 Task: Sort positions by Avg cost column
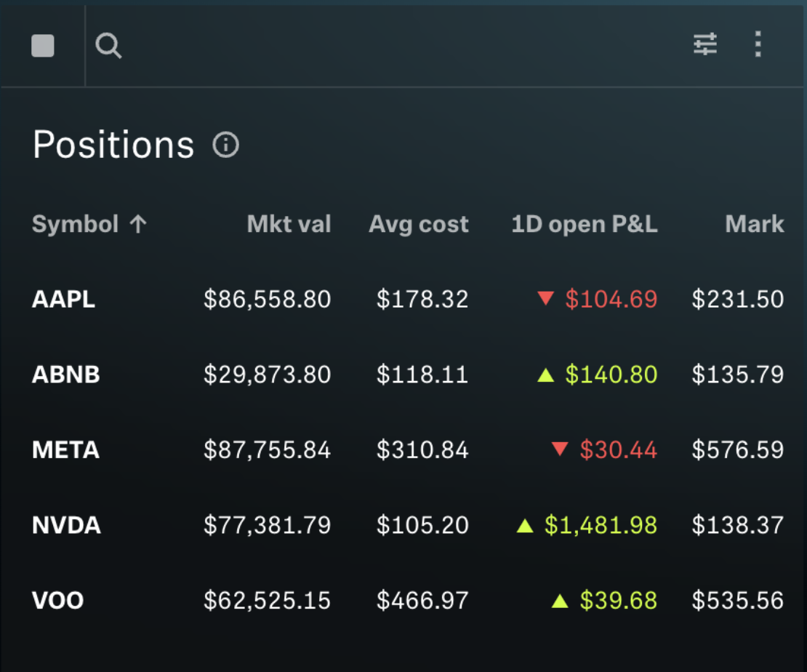point(418,224)
